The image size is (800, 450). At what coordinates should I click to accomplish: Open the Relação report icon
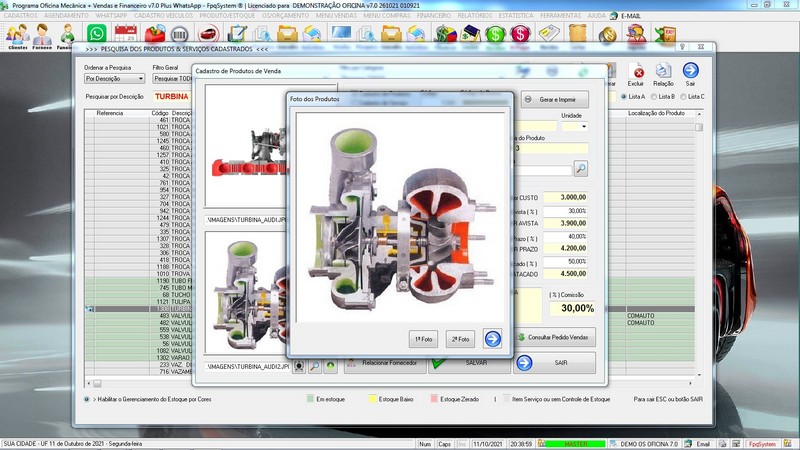[x=663, y=74]
